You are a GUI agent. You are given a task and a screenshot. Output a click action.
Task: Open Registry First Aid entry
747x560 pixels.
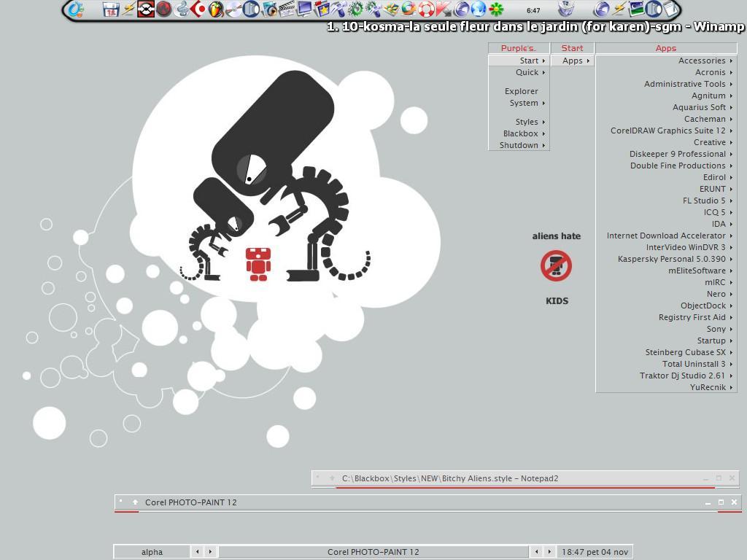[666, 317]
